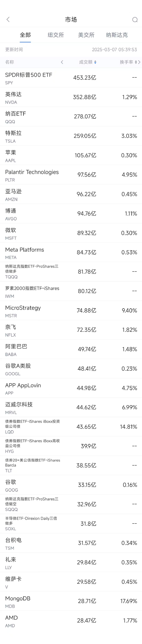This screenshot has width=142, height=644.
Task: Open Palantir Technologies PLTR row
Action: pyautogui.click(x=71, y=175)
